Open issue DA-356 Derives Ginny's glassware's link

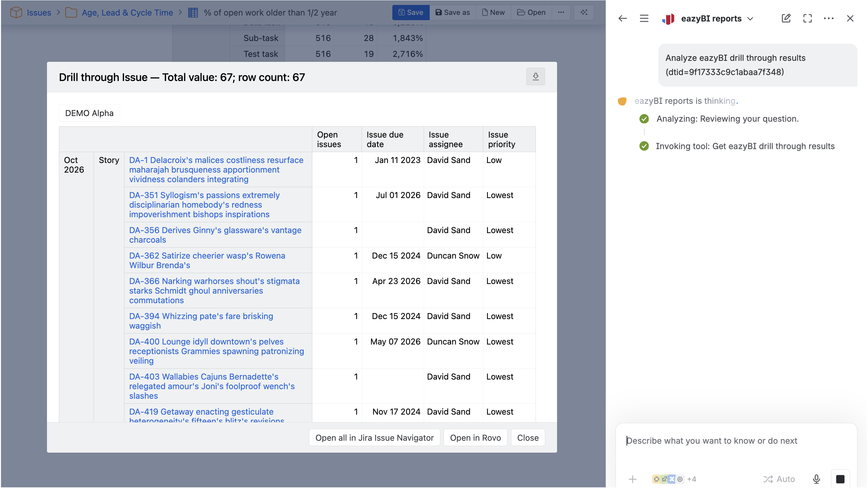pyautogui.click(x=215, y=235)
